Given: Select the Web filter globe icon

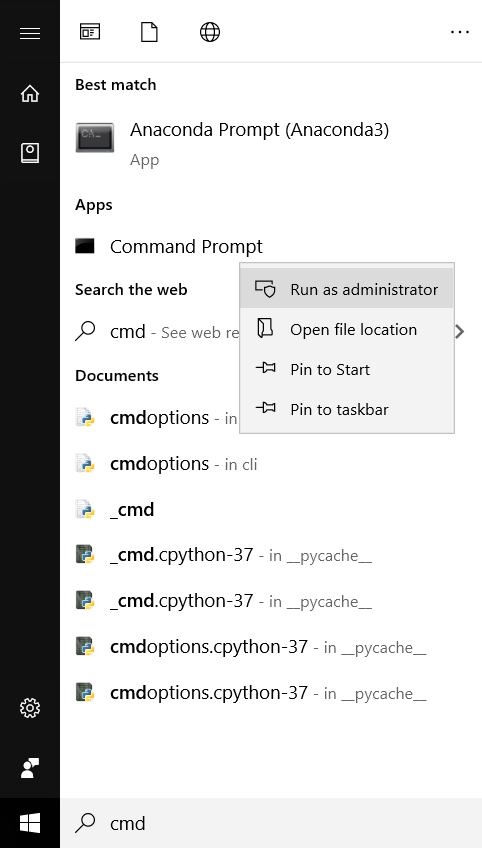Looking at the screenshot, I should coord(210,32).
